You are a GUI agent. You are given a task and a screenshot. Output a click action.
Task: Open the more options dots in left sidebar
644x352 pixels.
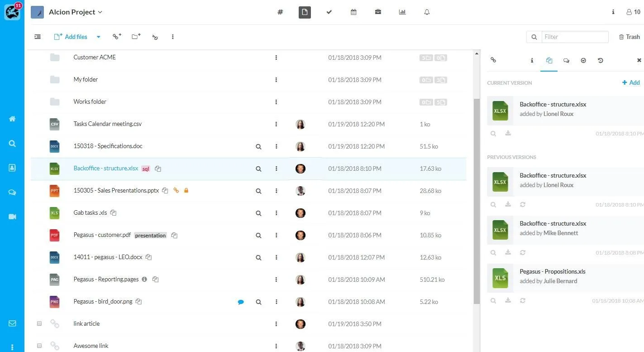click(x=12, y=347)
